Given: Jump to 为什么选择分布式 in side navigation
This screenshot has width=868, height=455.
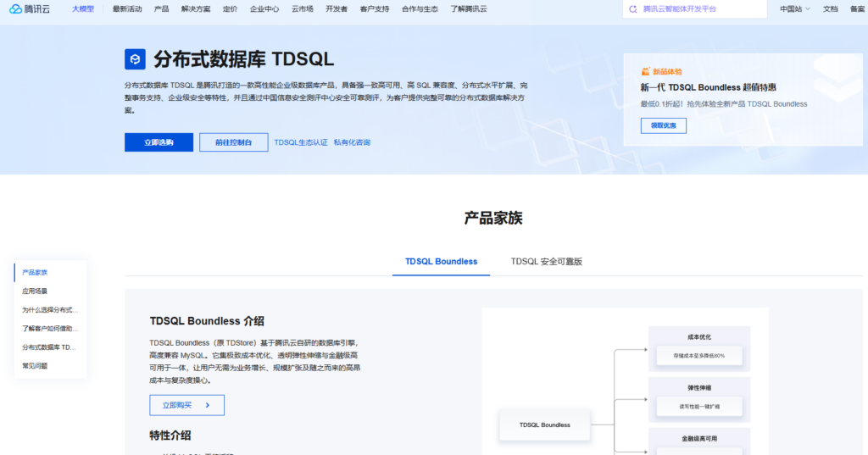Looking at the screenshot, I should click(50, 310).
